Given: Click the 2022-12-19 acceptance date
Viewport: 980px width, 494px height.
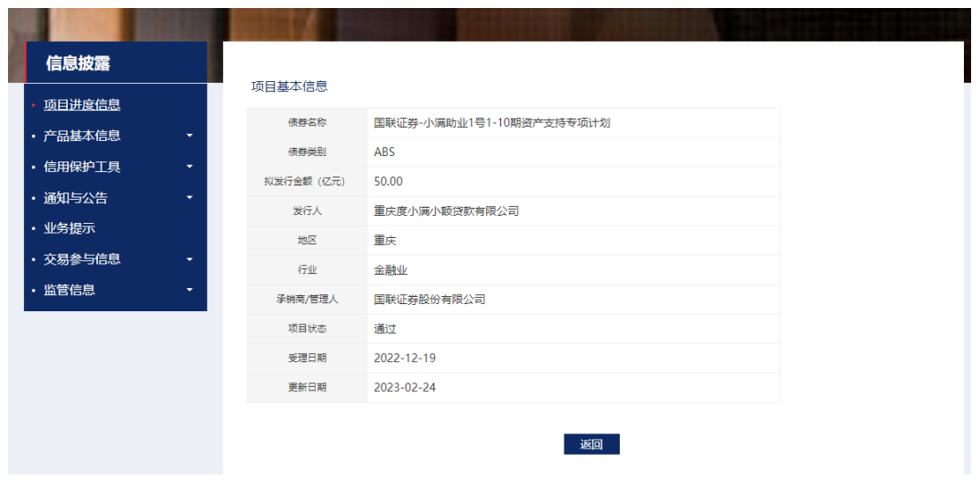Looking at the screenshot, I should [405, 358].
